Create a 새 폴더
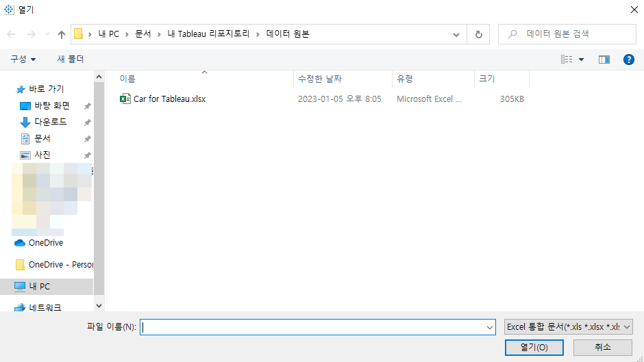Viewport: 644px width, 362px height. 71,60
